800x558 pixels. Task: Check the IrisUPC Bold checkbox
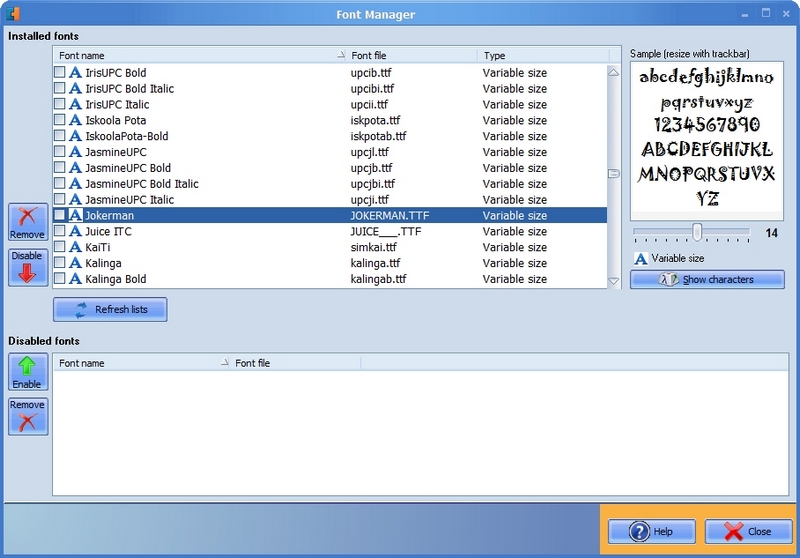pos(60,72)
